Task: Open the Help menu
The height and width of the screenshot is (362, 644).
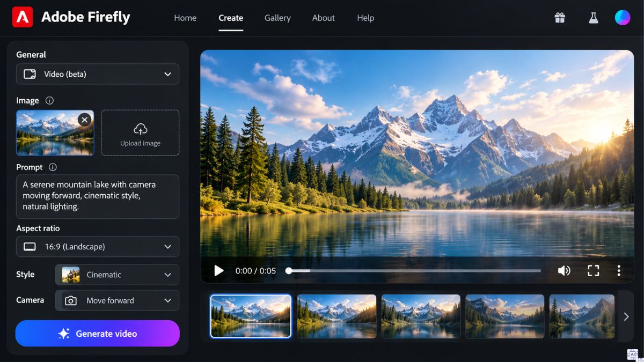Action: point(365,18)
